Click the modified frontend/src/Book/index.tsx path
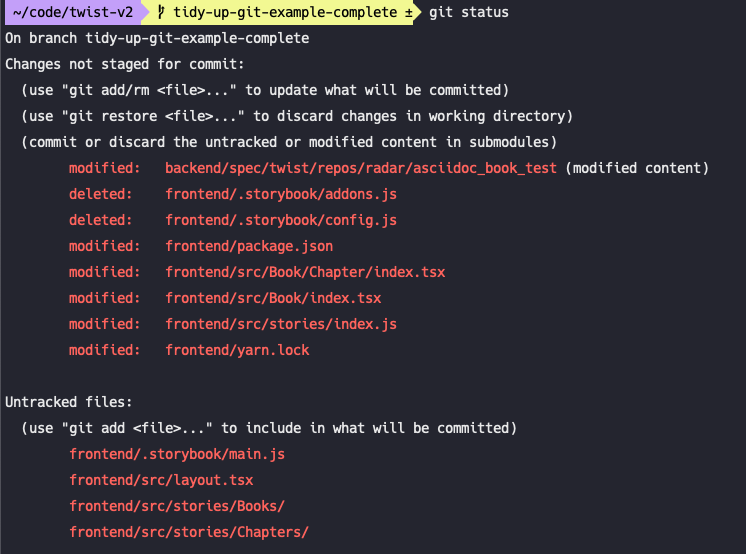 (273, 298)
